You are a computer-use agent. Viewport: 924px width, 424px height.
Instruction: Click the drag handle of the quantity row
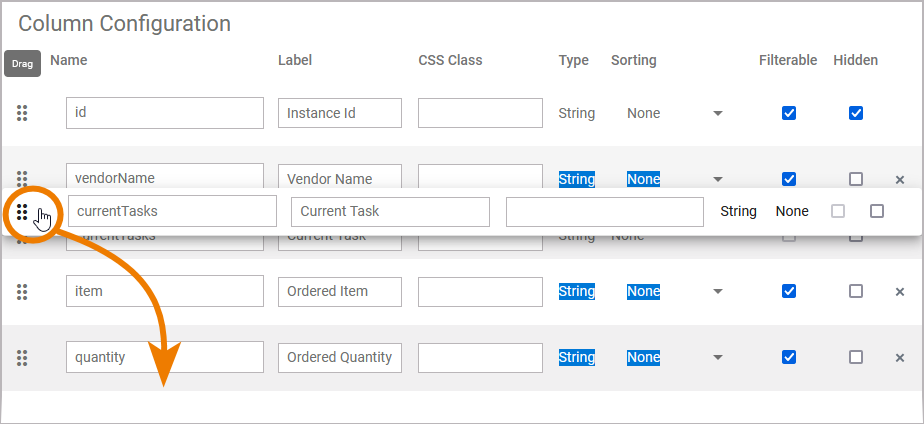coord(22,357)
